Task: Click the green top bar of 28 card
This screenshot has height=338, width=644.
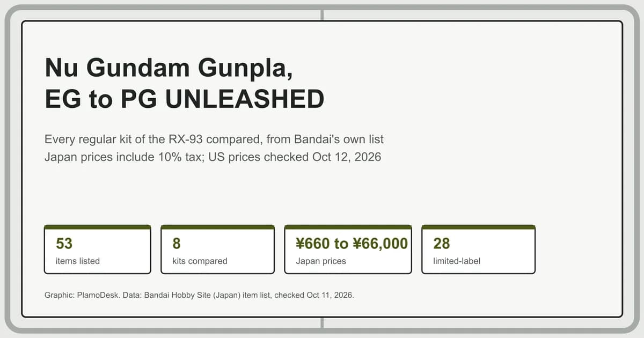Action: (478, 227)
